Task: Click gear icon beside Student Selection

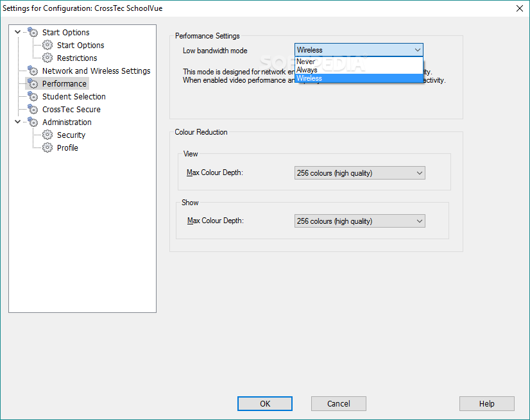Action: point(33,96)
